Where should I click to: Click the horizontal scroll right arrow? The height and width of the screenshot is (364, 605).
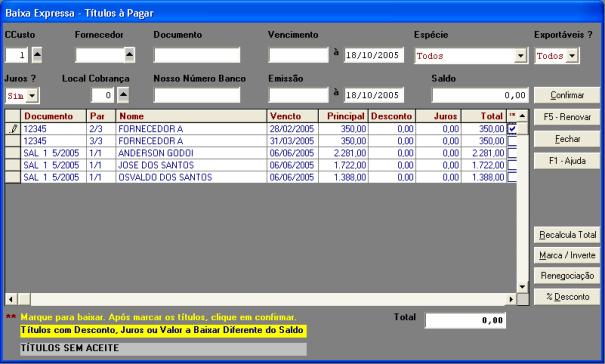512,299
